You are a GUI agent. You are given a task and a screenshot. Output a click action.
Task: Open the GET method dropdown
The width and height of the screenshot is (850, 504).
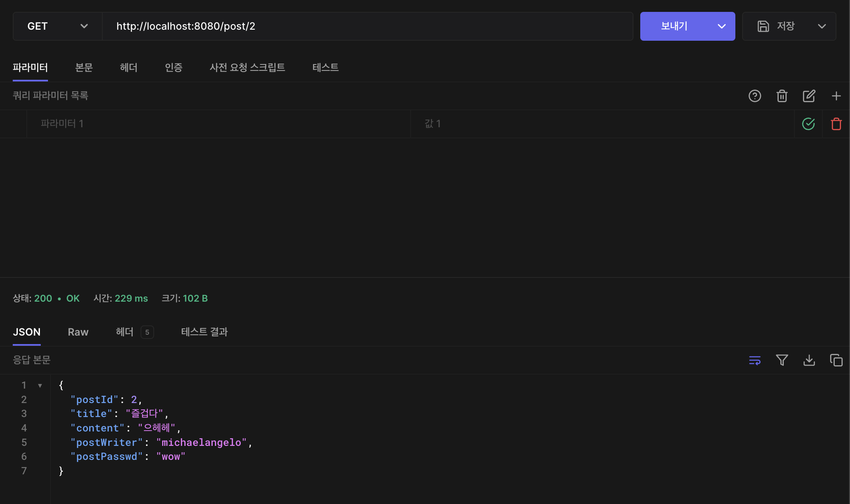57,26
